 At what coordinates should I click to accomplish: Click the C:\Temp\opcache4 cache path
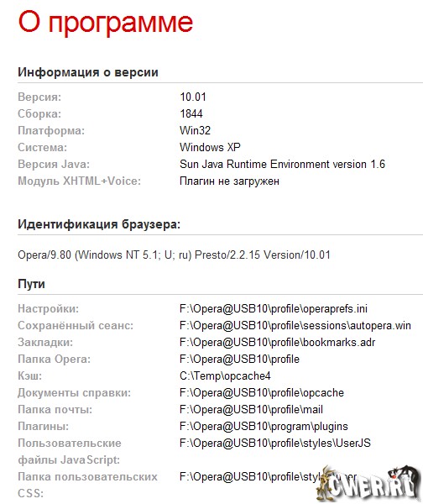225,375
